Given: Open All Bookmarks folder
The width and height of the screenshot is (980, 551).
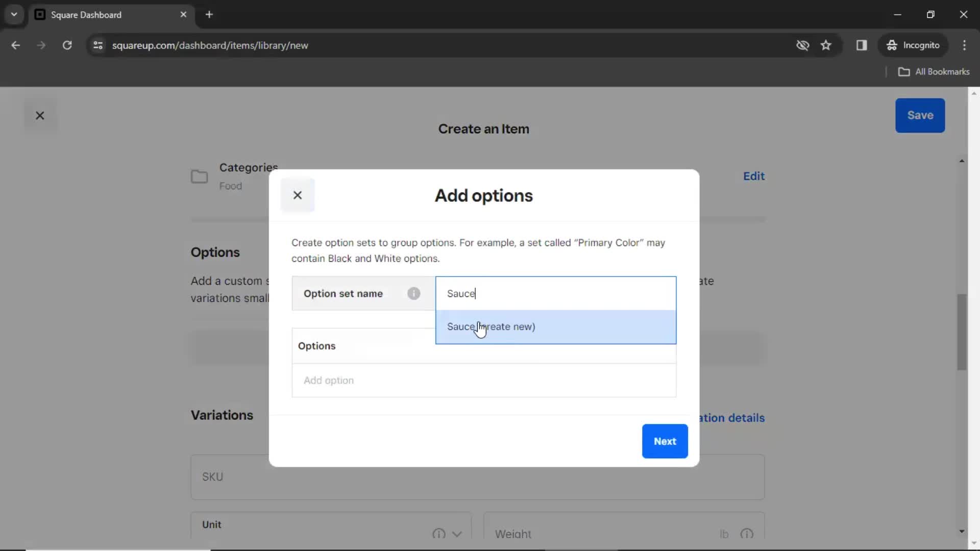Looking at the screenshot, I should (x=934, y=72).
